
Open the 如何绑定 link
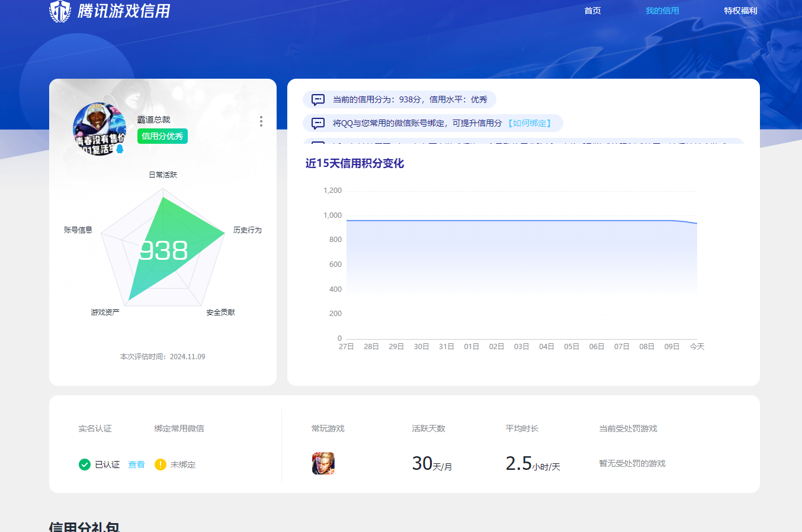[530, 123]
